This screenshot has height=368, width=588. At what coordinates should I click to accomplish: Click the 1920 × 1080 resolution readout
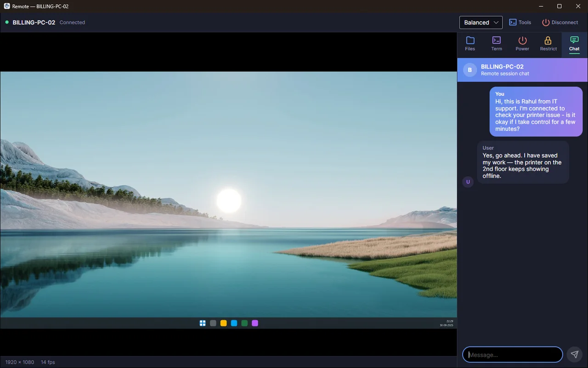coord(20,362)
